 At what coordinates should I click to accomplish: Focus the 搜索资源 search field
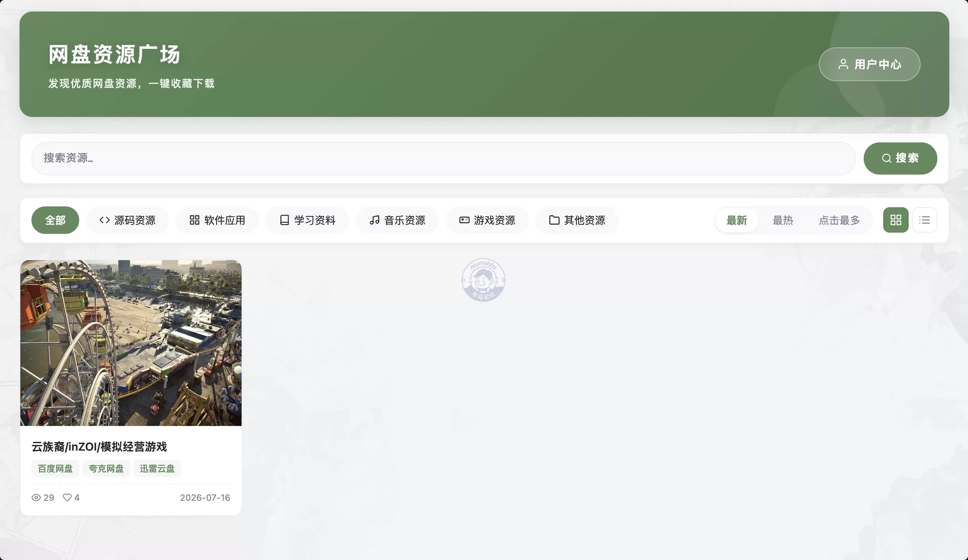click(443, 158)
